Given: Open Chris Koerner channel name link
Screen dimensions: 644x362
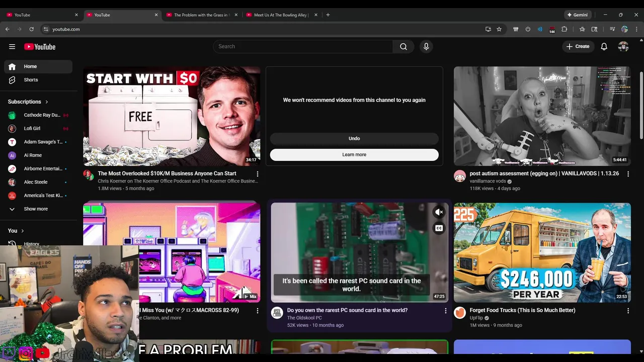Looking at the screenshot, I should pos(178,181).
